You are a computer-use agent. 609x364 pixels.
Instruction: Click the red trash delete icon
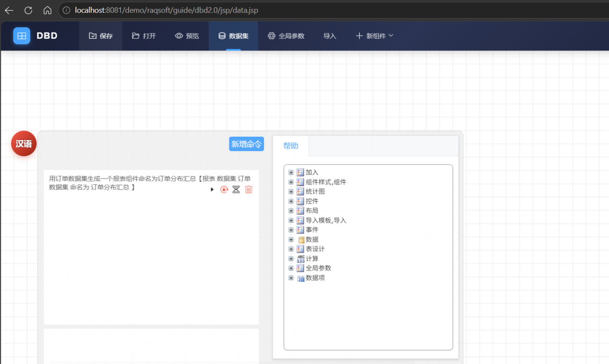click(x=249, y=189)
